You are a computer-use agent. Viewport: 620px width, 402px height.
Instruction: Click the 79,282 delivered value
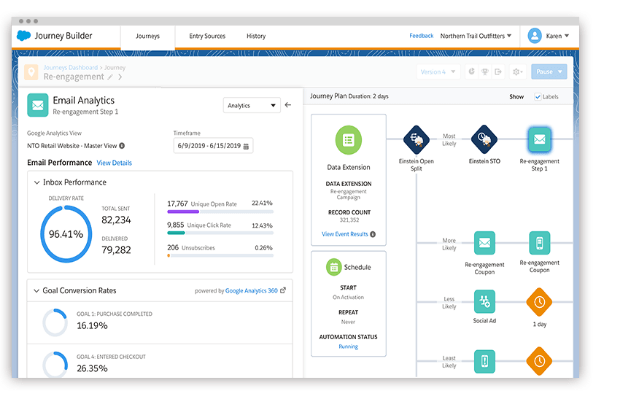pyautogui.click(x=116, y=250)
